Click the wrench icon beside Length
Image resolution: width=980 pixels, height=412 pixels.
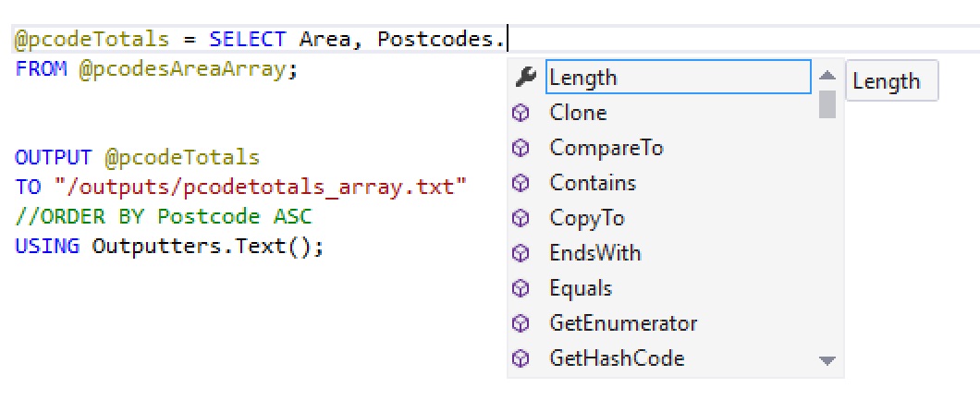pyautogui.click(x=524, y=78)
